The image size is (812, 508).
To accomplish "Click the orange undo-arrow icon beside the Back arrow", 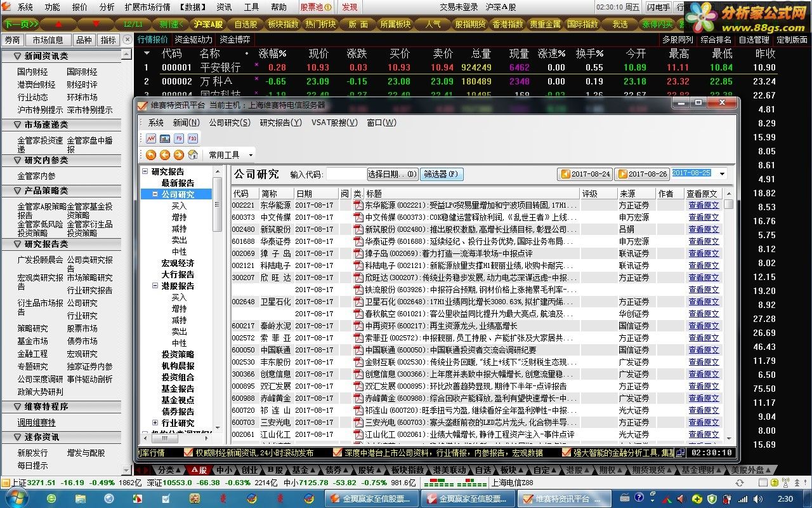I will click(151, 155).
